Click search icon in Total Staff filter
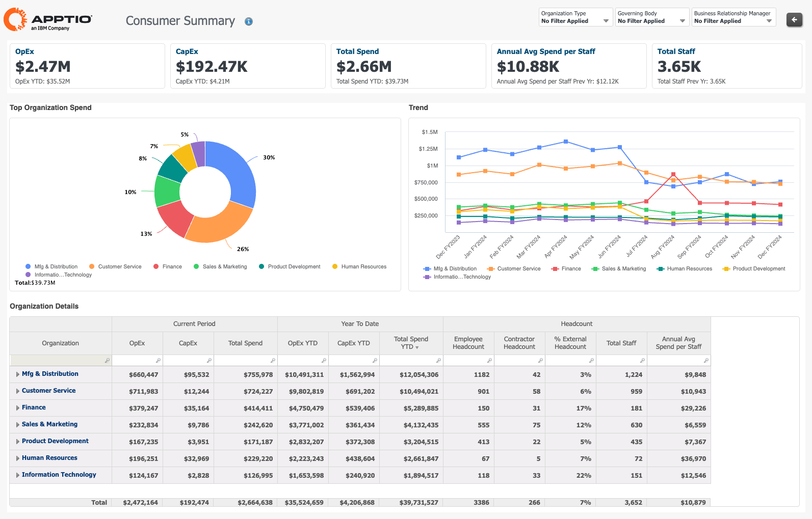 642,361
